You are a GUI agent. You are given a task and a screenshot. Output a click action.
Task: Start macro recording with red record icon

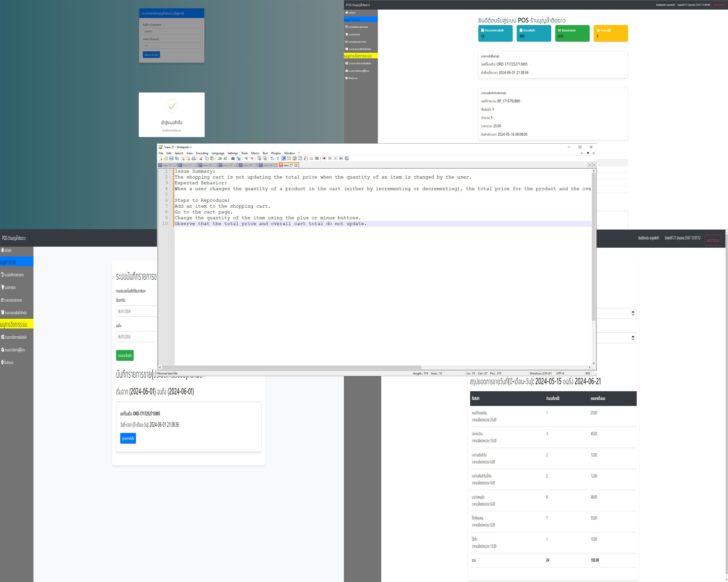click(324, 158)
